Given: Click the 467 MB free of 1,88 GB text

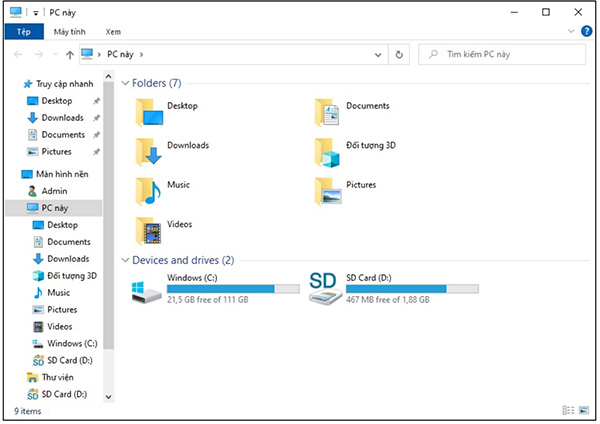Looking at the screenshot, I should [x=388, y=300].
